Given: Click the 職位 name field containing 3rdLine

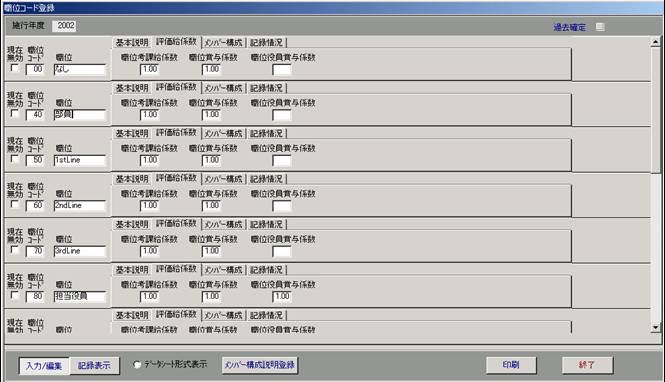Looking at the screenshot, I should [x=80, y=251].
